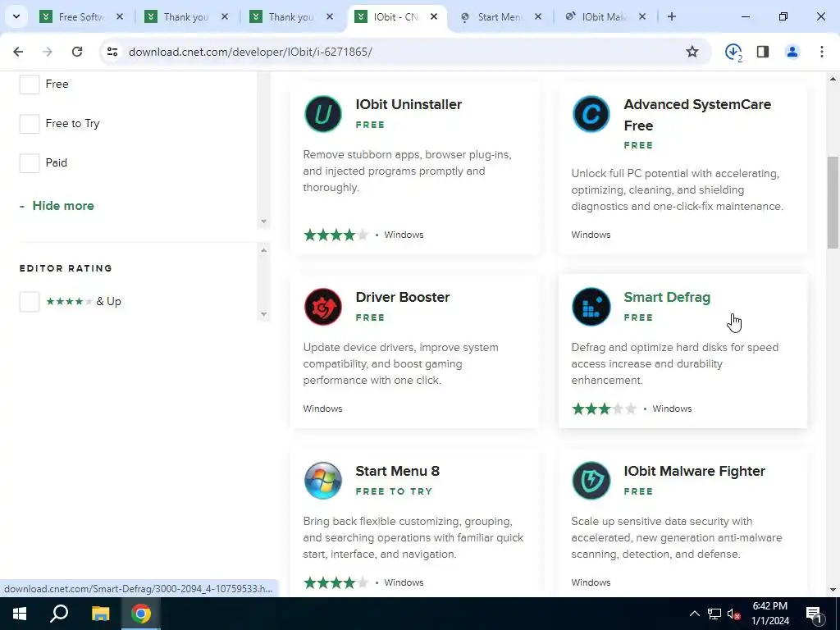Close the Free Software tab
Image resolution: width=840 pixels, height=630 pixels.
tap(120, 16)
